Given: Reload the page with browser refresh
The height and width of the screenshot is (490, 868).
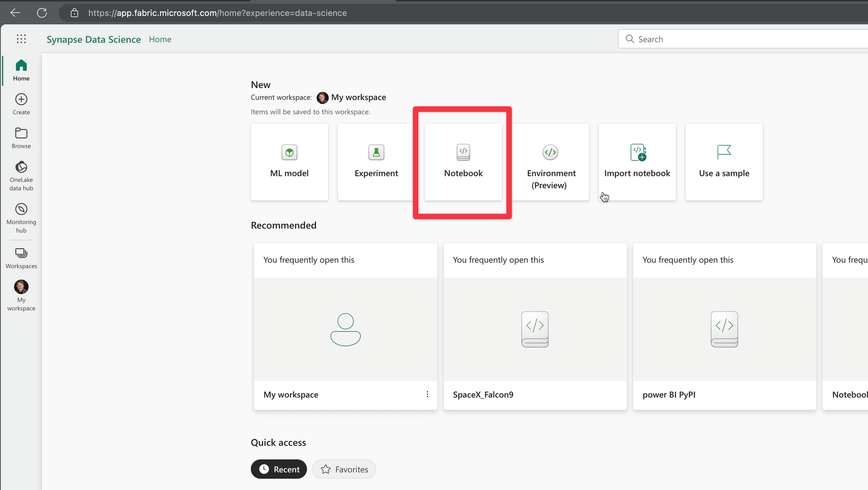Looking at the screenshot, I should point(42,13).
